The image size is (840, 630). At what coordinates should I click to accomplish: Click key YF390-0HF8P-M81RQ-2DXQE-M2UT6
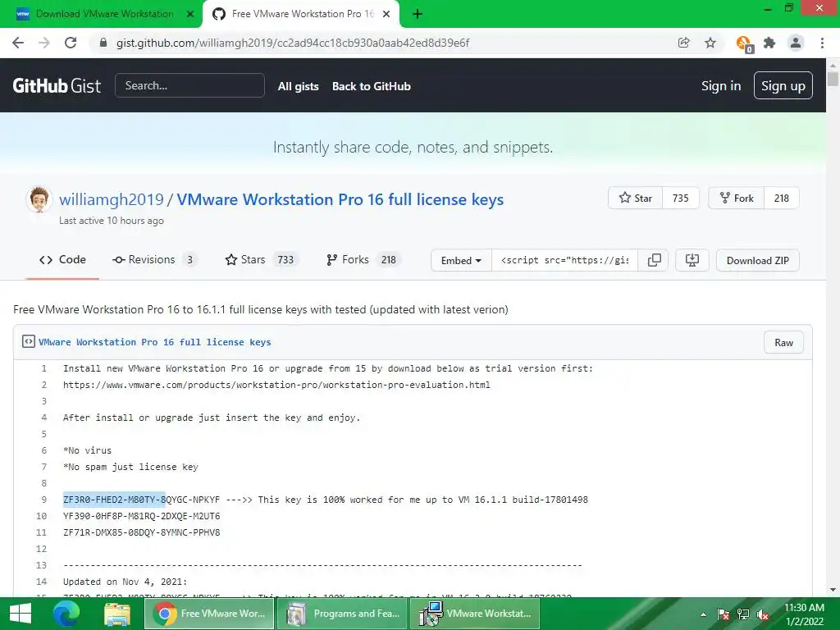point(141,516)
